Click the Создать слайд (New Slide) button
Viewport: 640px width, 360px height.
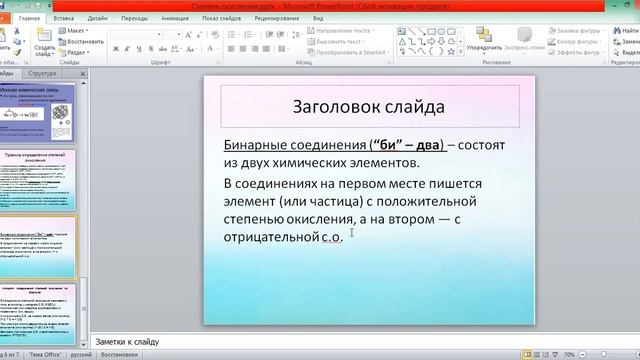tap(44, 42)
